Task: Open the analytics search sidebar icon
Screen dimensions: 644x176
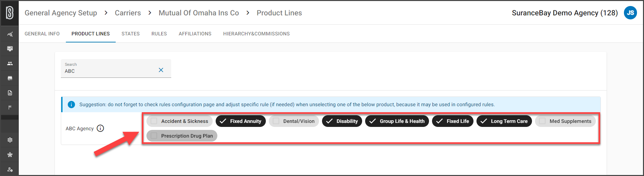Action: (10, 34)
